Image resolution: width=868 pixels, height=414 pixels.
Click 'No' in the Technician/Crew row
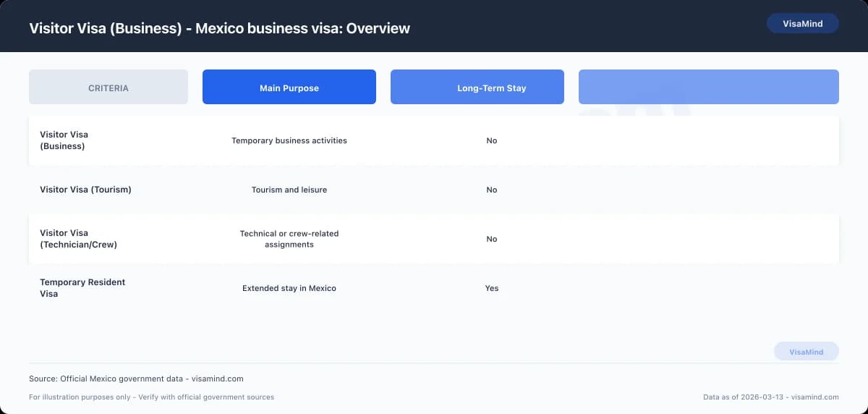(492, 239)
